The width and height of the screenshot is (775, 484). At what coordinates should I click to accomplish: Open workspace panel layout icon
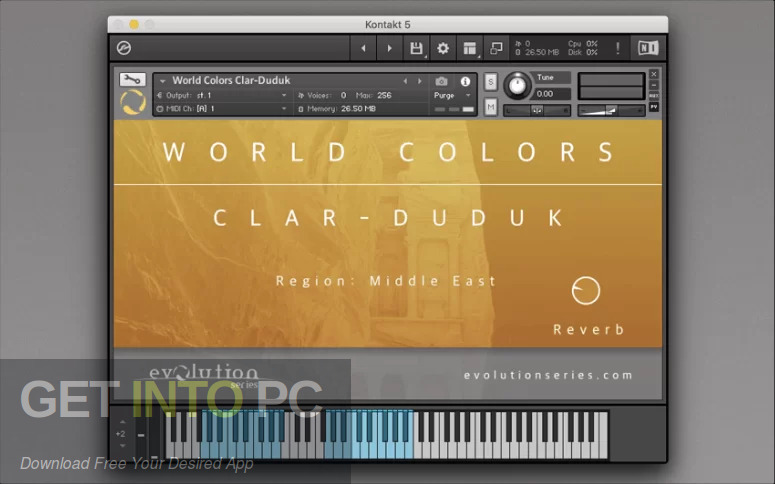pos(470,48)
